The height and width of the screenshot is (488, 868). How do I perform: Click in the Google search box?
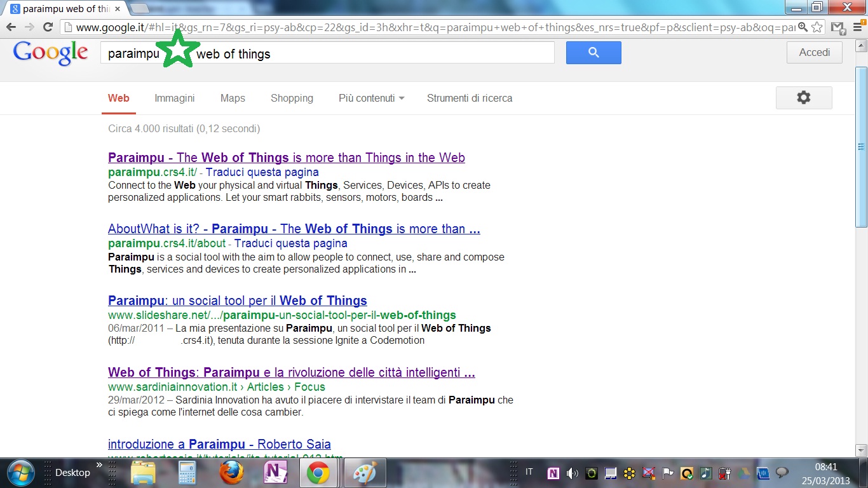tap(327, 53)
